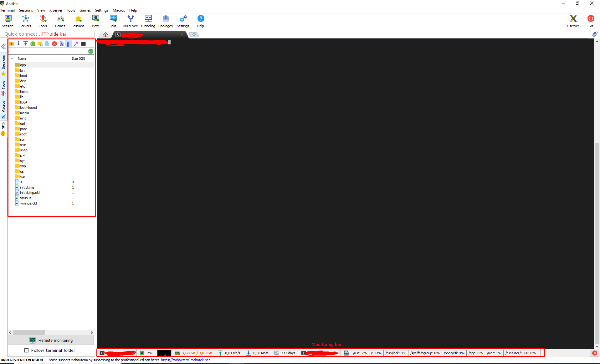The width and height of the screenshot is (600, 364).
Task: Go to parent directory in SFTP browser
Action: [x=12, y=44]
